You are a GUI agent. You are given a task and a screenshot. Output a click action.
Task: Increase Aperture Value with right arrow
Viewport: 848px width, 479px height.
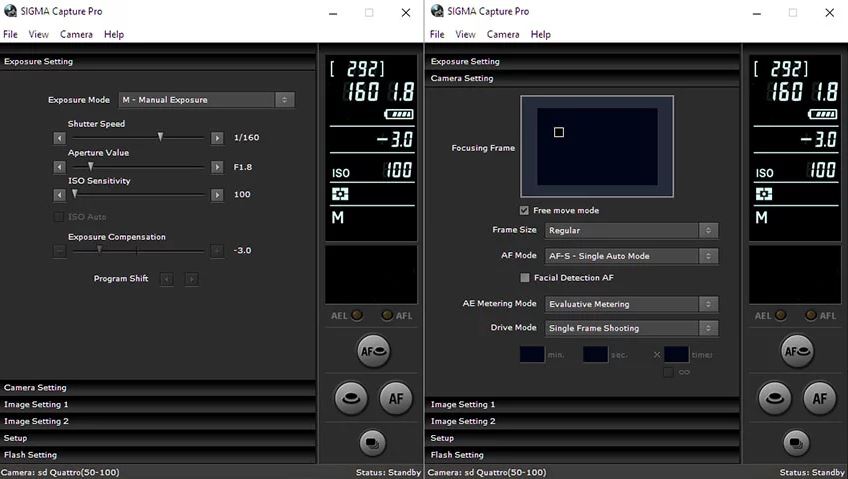coord(217,167)
